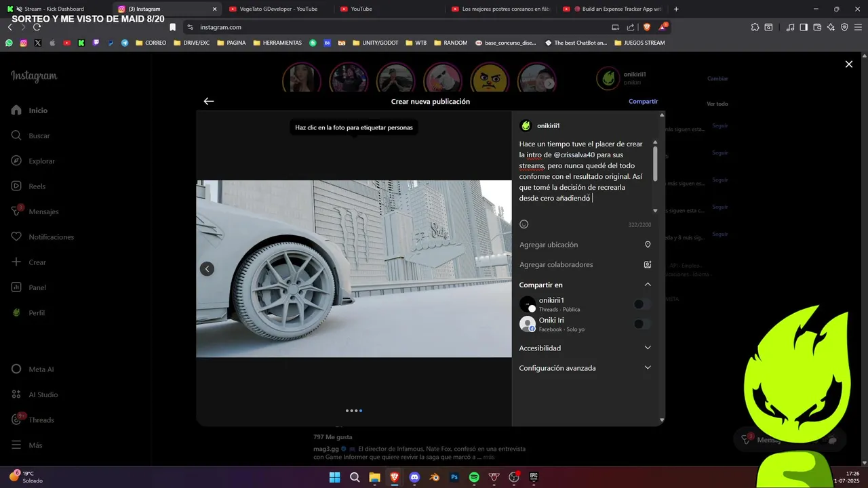
Task: Open the DRIVE/EXC bookmarks folder
Action: pyautogui.click(x=192, y=43)
